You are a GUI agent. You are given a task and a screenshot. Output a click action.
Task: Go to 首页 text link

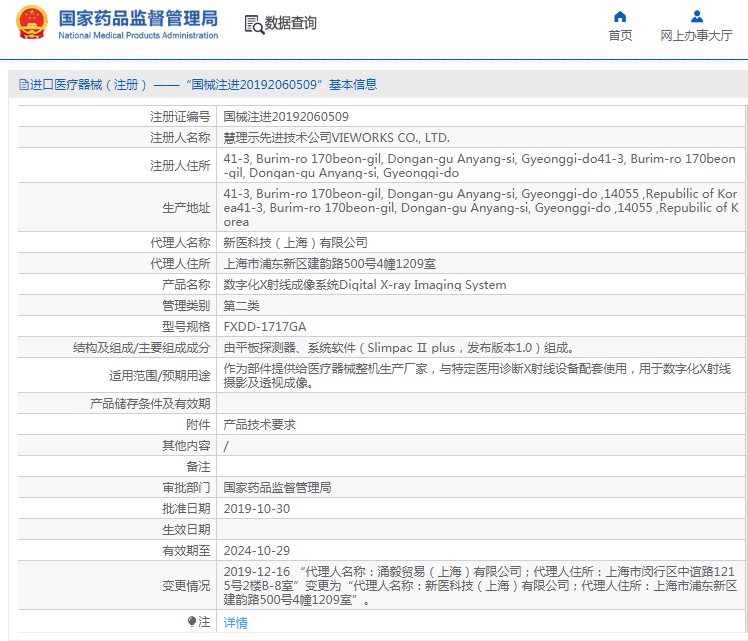point(620,36)
